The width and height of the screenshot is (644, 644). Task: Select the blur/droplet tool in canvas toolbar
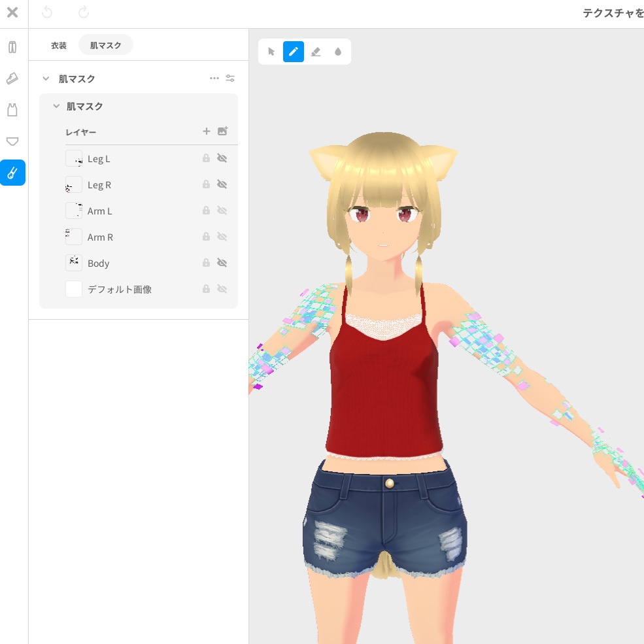point(338,51)
